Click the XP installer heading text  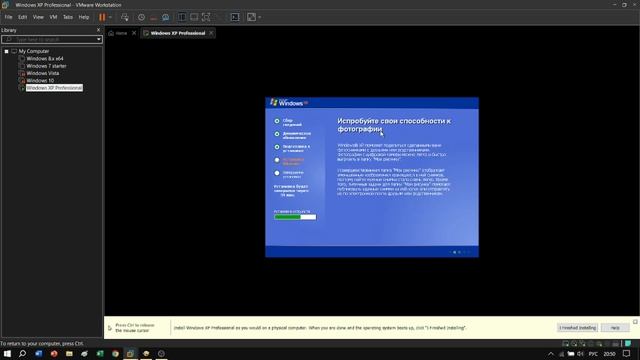(394, 125)
